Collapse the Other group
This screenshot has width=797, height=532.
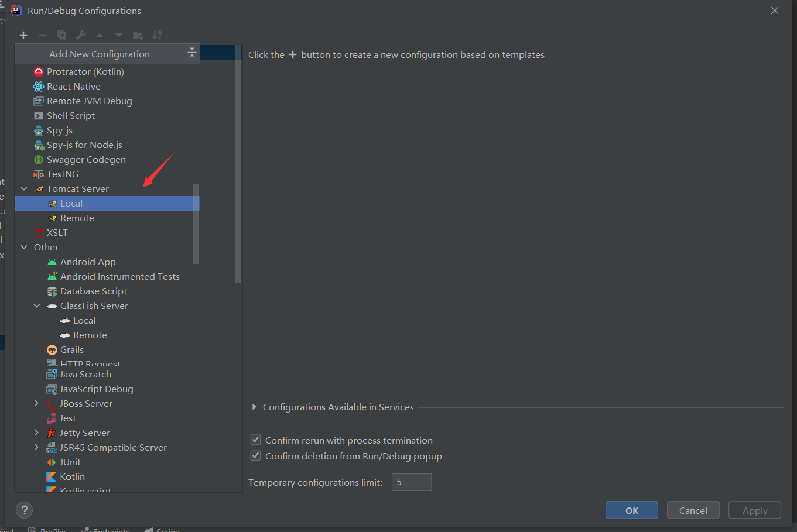point(24,247)
